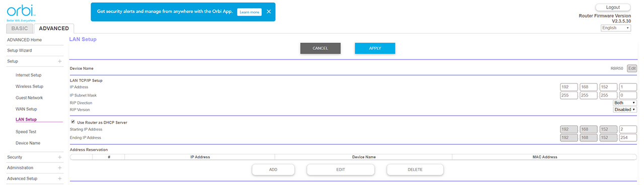Toggle Use Router as DHCP Server checkbox
644x185 pixels.
tap(73, 122)
